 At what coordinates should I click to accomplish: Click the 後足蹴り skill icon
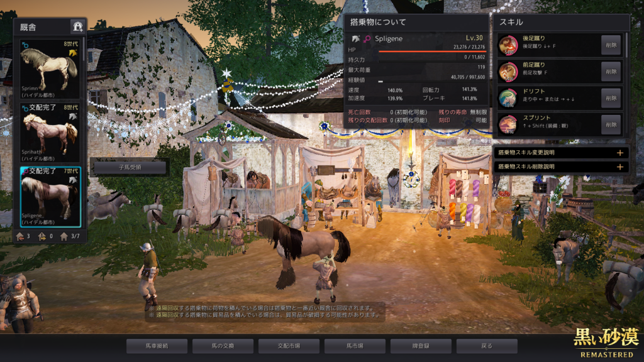click(x=508, y=45)
